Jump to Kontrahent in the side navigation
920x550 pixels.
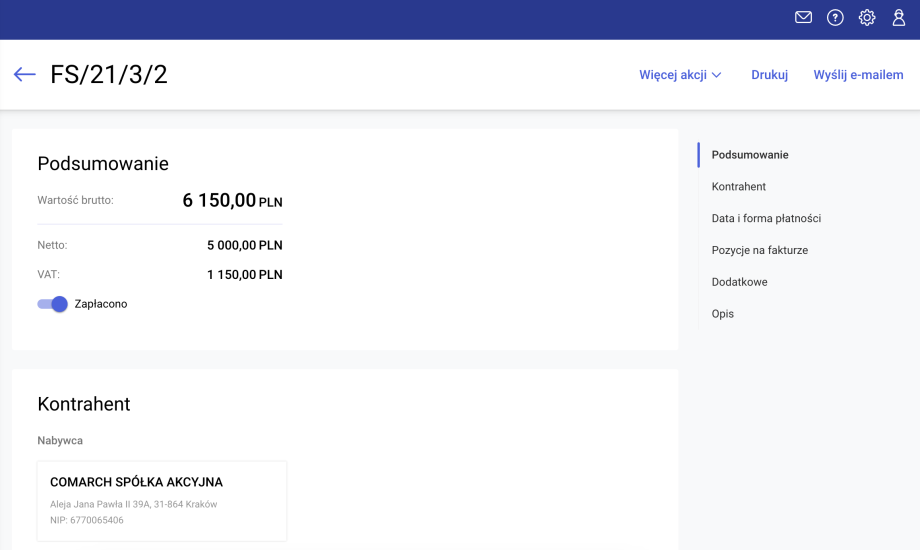(x=739, y=187)
